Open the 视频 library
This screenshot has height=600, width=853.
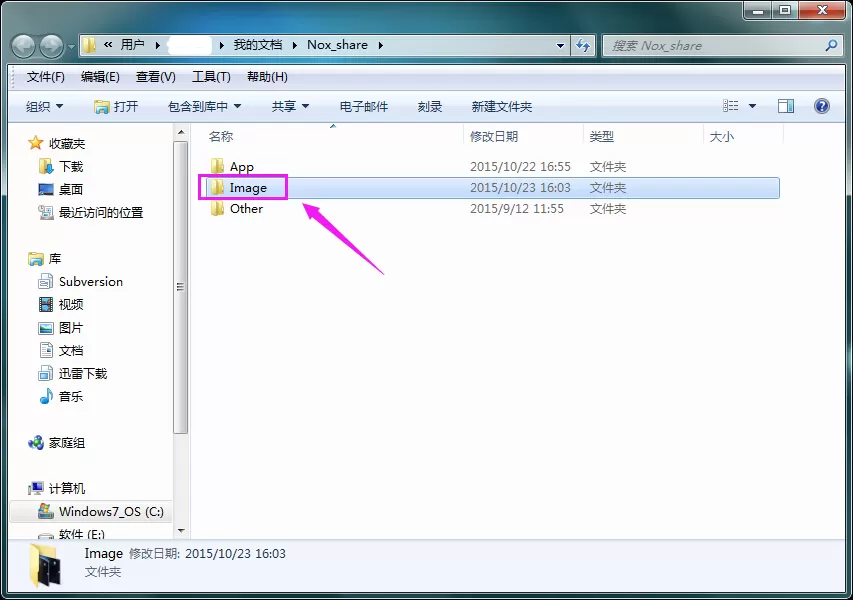61,304
